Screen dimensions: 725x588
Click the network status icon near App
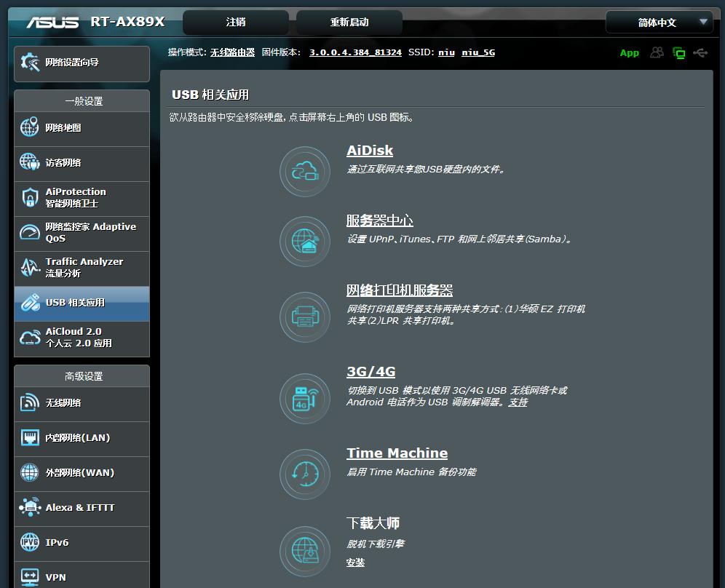(x=679, y=53)
